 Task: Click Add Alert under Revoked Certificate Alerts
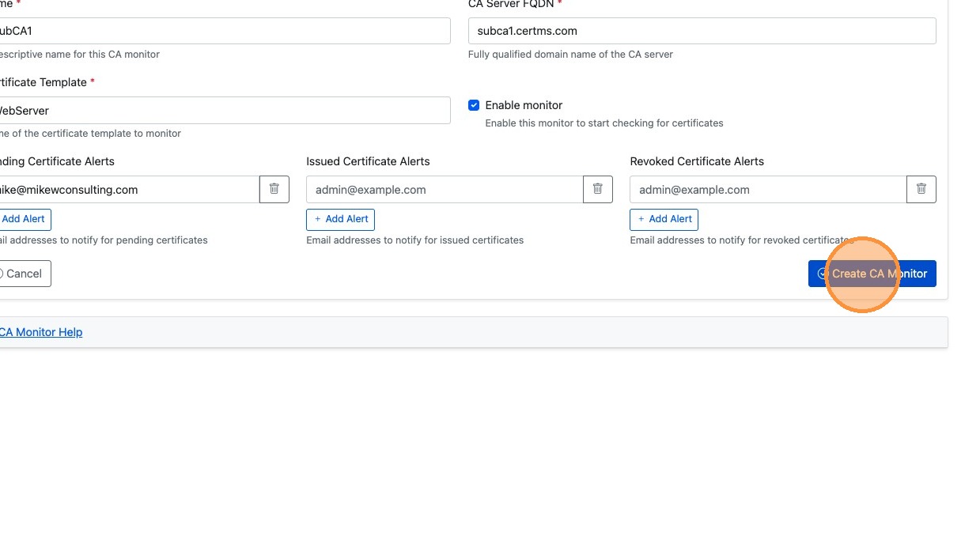664,219
